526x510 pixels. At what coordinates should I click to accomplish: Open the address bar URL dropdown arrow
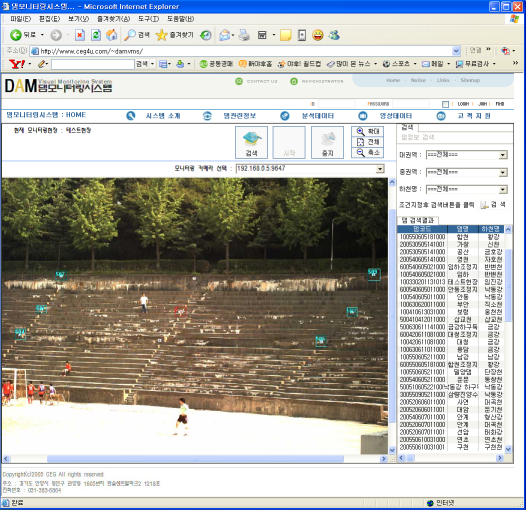point(456,51)
